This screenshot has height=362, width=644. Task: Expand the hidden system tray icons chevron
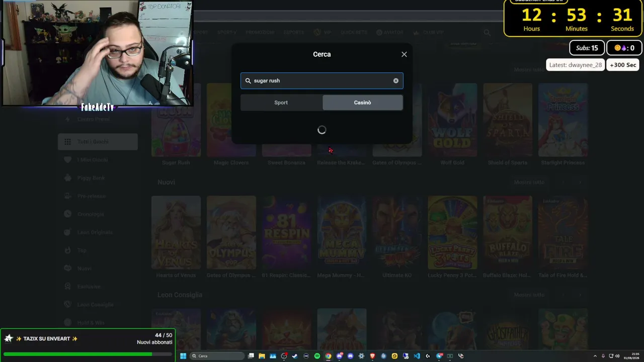tap(595, 356)
